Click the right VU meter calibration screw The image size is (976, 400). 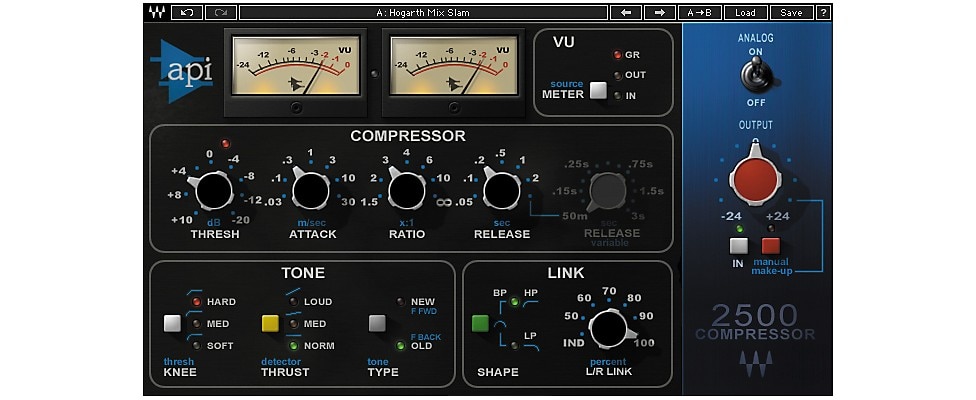pos(454,108)
